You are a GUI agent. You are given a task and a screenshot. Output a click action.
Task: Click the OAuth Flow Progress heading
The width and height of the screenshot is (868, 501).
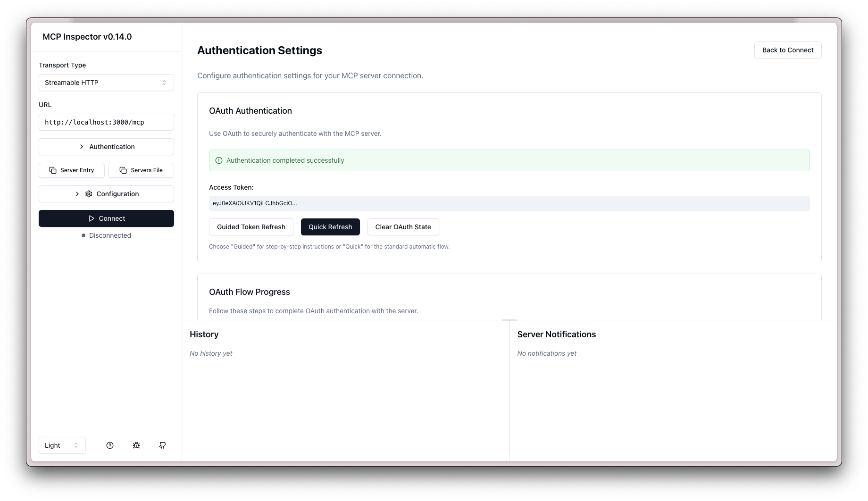tap(250, 292)
